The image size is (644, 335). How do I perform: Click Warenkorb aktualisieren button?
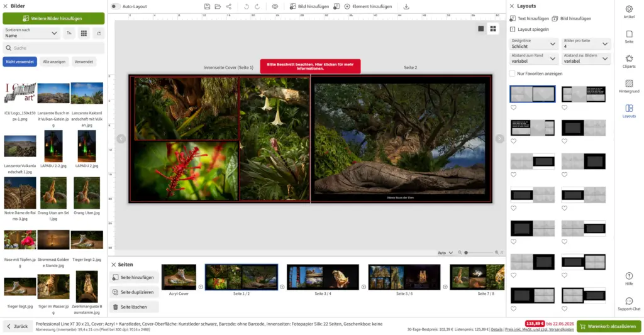609,326
